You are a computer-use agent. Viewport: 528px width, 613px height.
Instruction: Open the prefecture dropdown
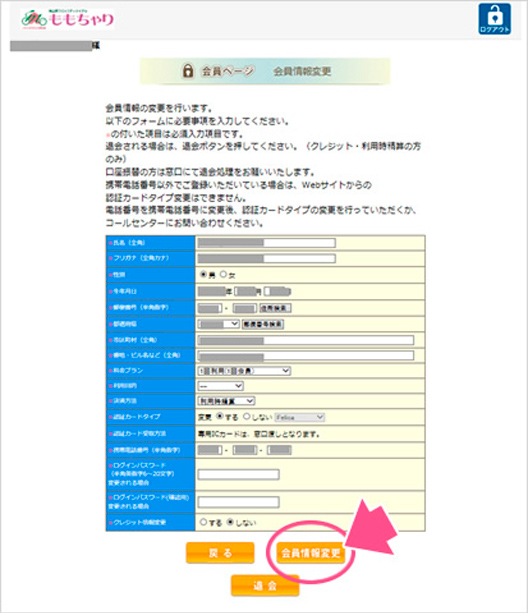click(x=218, y=324)
